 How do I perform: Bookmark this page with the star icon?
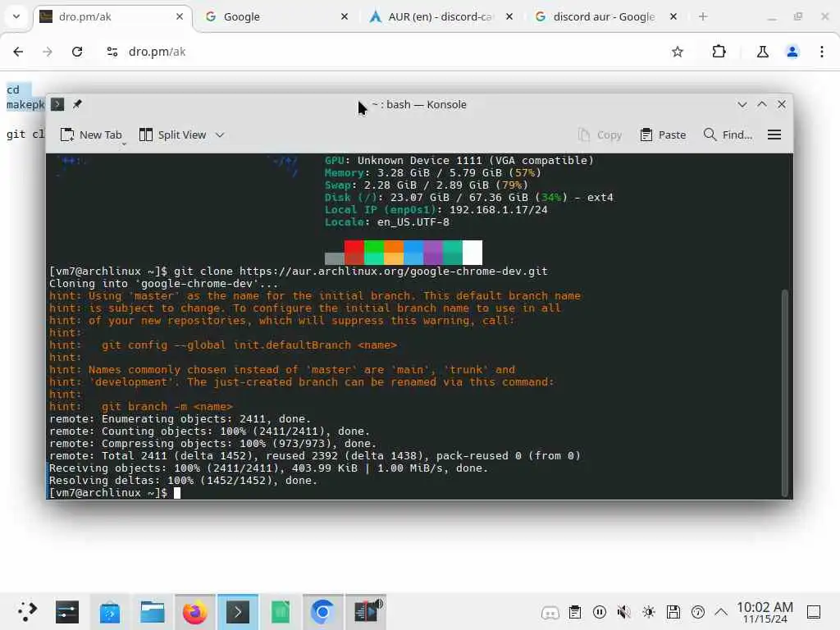coord(678,52)
